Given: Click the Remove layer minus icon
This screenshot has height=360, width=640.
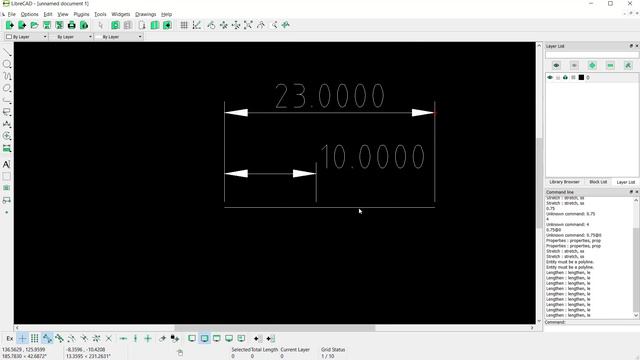Looking at the screenshot, I should (x=610, y=65).
